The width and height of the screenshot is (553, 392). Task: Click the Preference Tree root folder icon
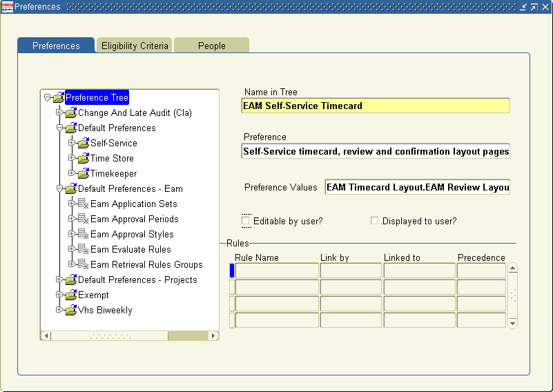coord(59,97)
